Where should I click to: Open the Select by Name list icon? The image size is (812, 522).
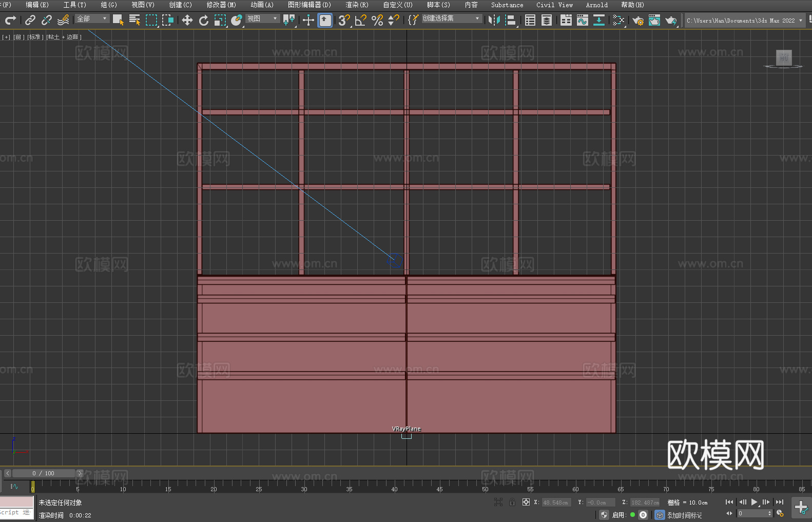pyautogui.click(x=134, y=20)
